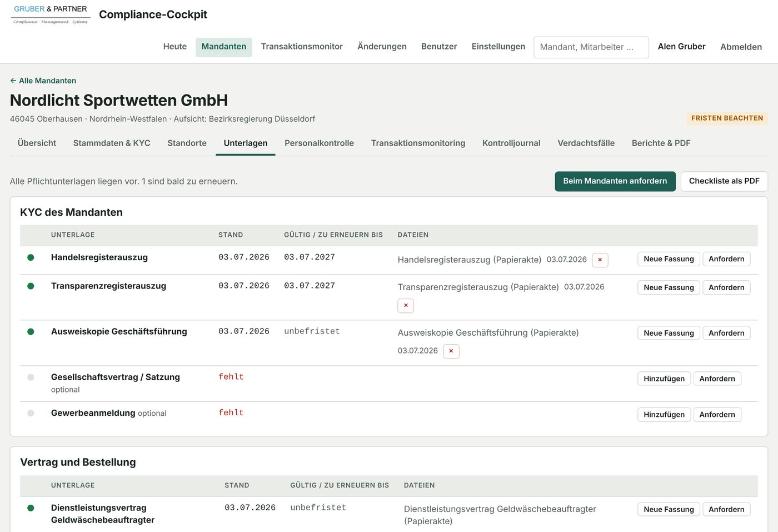Open the Änderungen navigation item
The width and height of the screenshot is (778, 532).
(x=382, y=47)
